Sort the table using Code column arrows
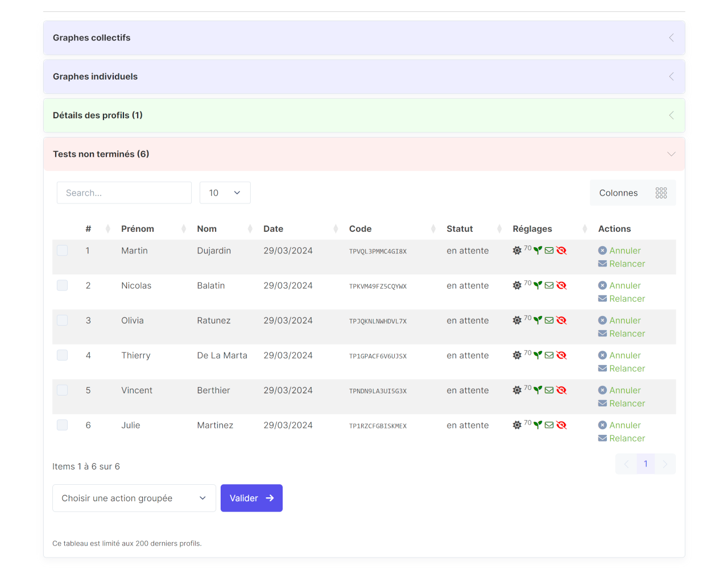The height and width of the screenshot is (574, 728). 433,229
